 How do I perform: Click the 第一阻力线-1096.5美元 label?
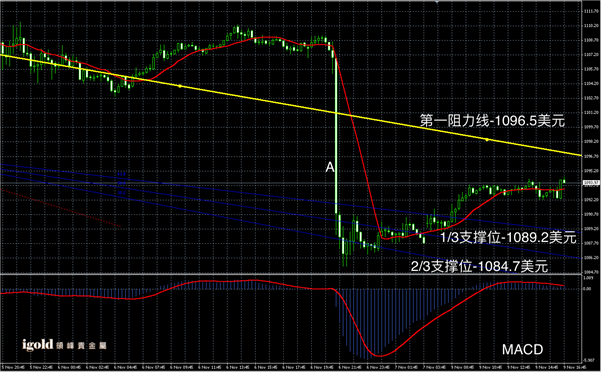tap(493, 121)
